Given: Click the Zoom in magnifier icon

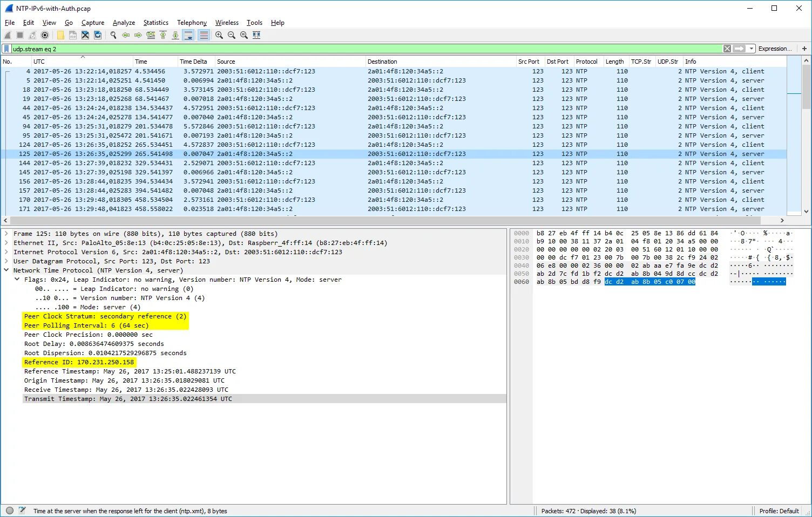Looking at the screenshot, I should (x=219, y=35).
